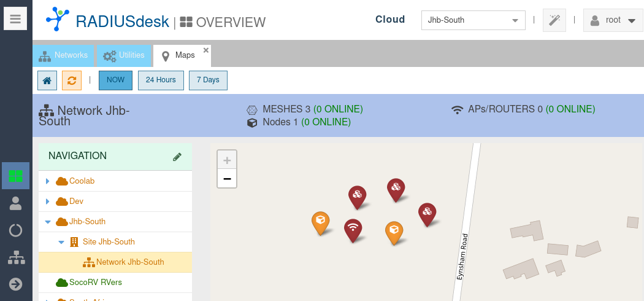Open the Cloud Jhb-South dropdown

click(x=473, y=20)
